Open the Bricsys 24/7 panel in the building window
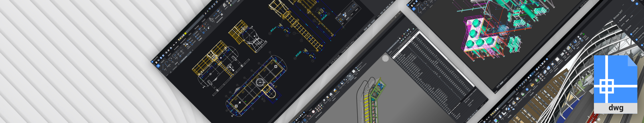Screen dimensions: 644x123 (618, 14)
